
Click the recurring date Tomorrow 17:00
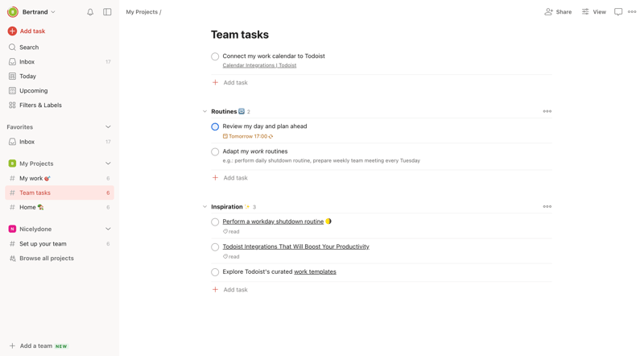point(248,136)
